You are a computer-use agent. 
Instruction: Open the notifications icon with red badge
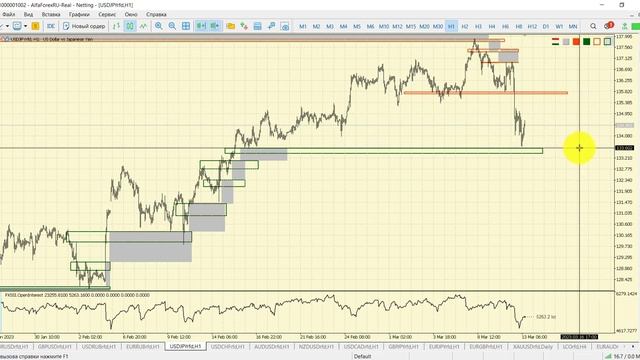(x=608, y=26)
